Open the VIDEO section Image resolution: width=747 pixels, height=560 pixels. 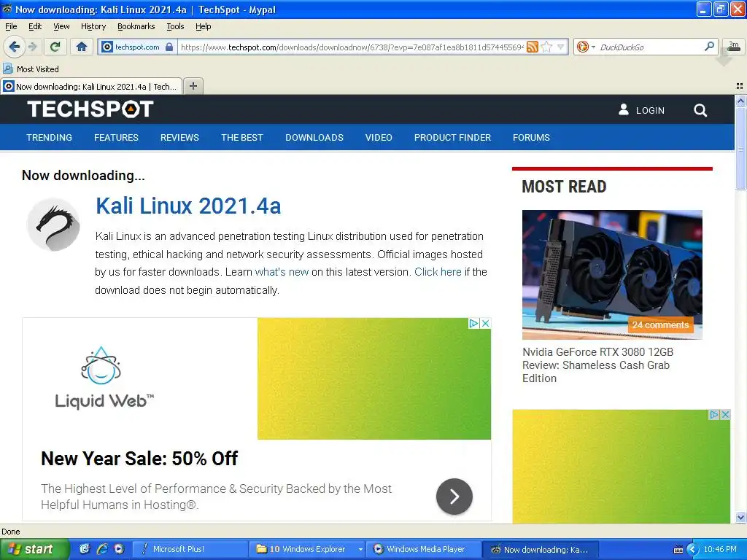tap(379, 138)
